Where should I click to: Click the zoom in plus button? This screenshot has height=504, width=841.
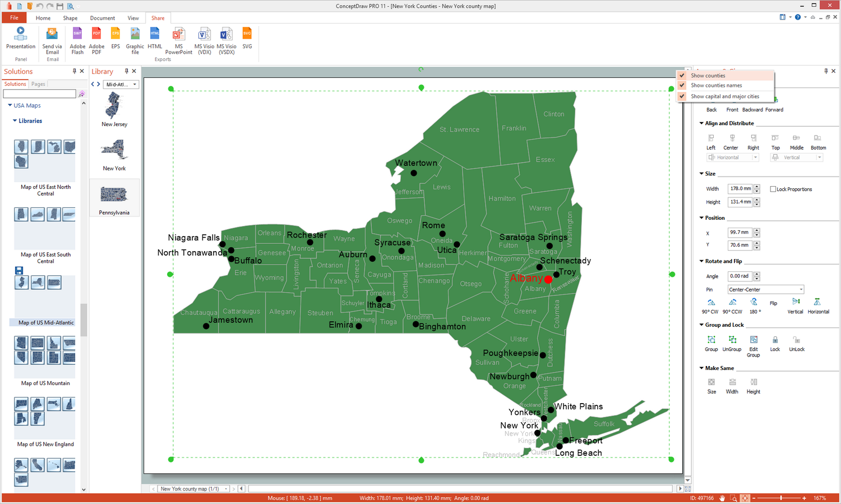(x=804, y=498)
